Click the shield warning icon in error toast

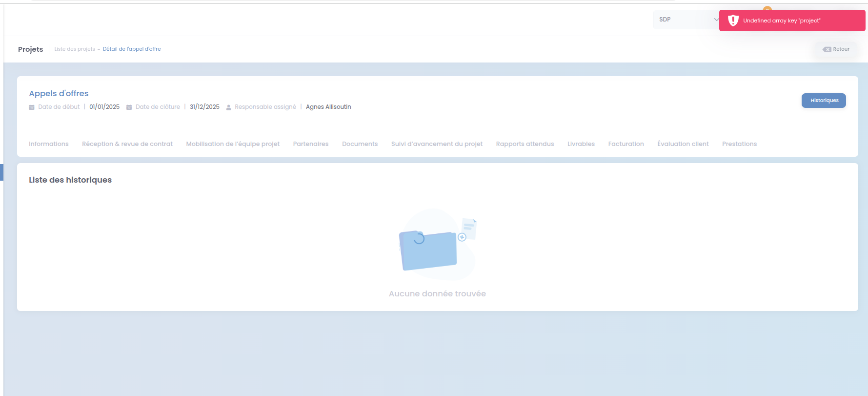point(733,21)
